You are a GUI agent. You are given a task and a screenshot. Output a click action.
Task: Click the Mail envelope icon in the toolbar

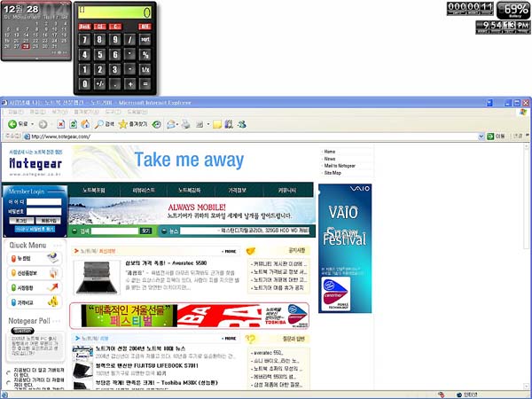(170, 124)
